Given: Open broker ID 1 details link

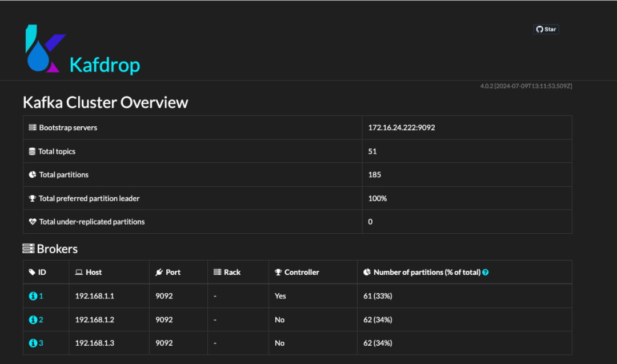Looking at the screenshot, I should pyautogui.click(x=41, y=296).
